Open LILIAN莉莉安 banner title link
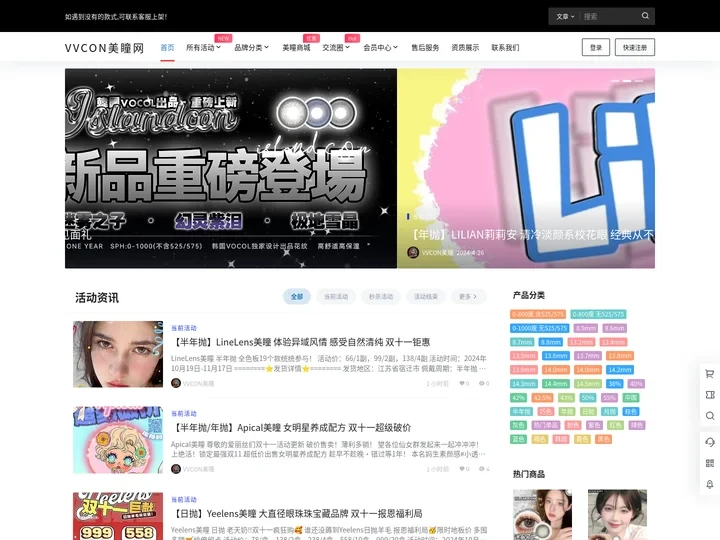Image resolution: width=720 pixels, height=540 pixels. 531,235
